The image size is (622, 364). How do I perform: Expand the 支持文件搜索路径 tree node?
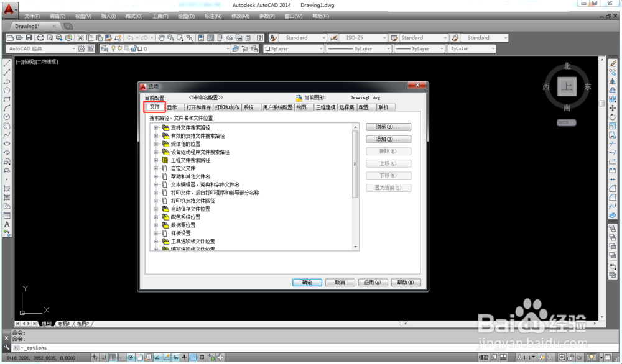tap(156, 127)
